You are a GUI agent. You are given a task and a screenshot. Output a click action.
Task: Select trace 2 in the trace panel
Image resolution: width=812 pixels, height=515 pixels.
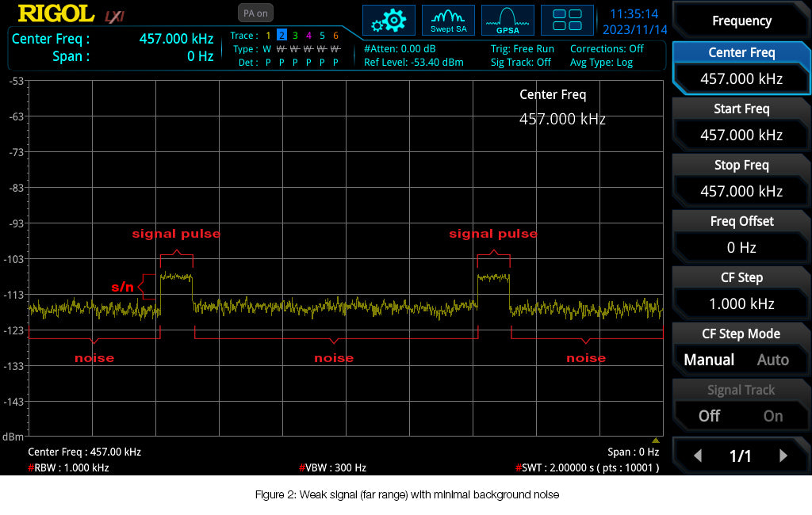point(282,36)
